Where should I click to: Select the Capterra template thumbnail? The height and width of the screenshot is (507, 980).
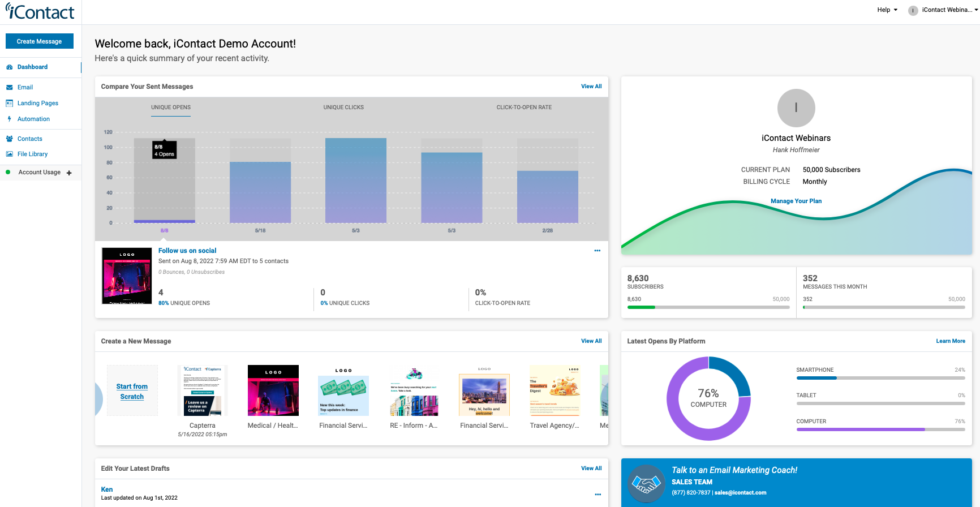(202, 391)
